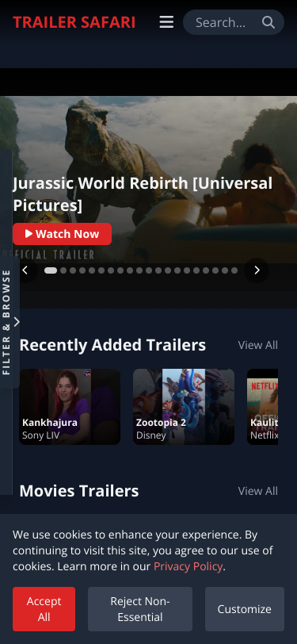This screenshot has height=644, width=297.
Task: View All recently added trailers
Action: pyautogui.click(x=258, y=345)
